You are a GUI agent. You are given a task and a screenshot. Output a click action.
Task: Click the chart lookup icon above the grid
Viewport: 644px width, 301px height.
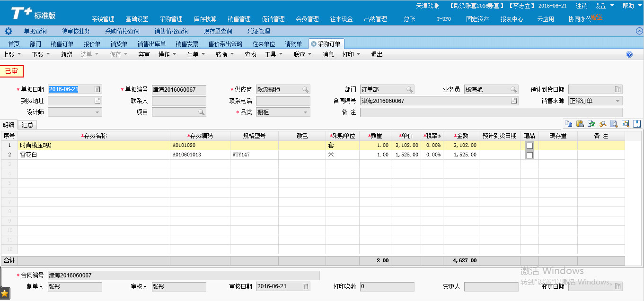(625, 124)
